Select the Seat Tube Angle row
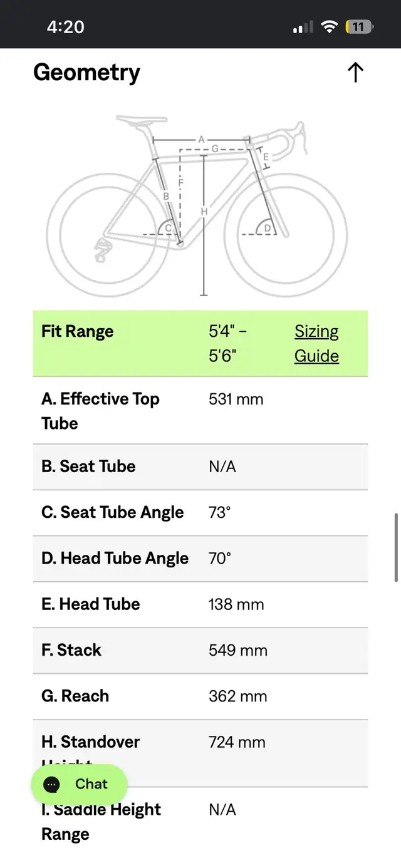 [200, 513]
